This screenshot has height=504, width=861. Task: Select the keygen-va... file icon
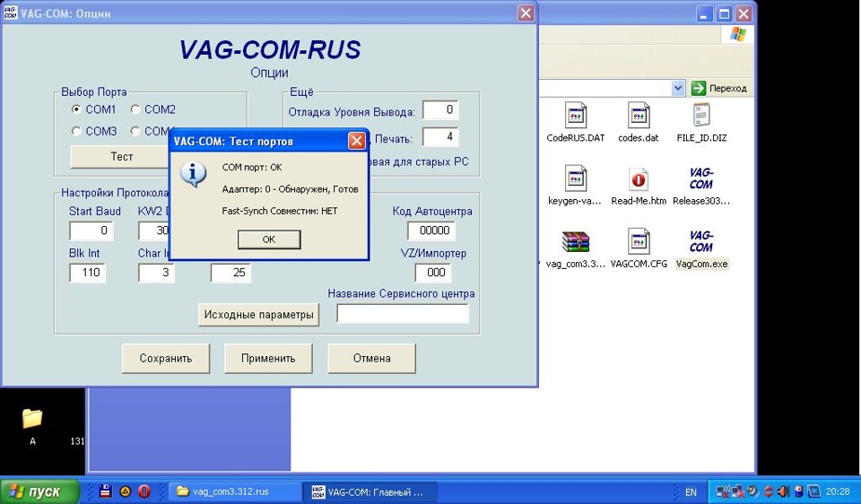coord(576,178)
